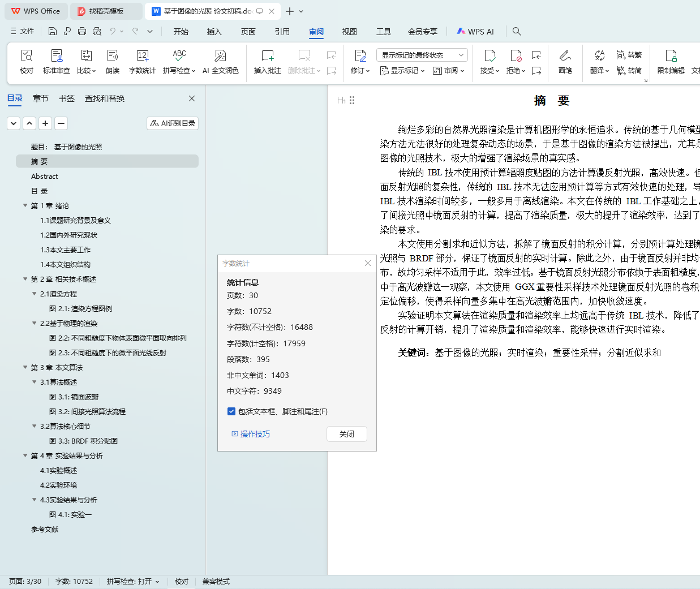The width and height of the screenshot is (700, 589).
Task: Open the 审阅 review pane button
Action: (x=448, y=71)
